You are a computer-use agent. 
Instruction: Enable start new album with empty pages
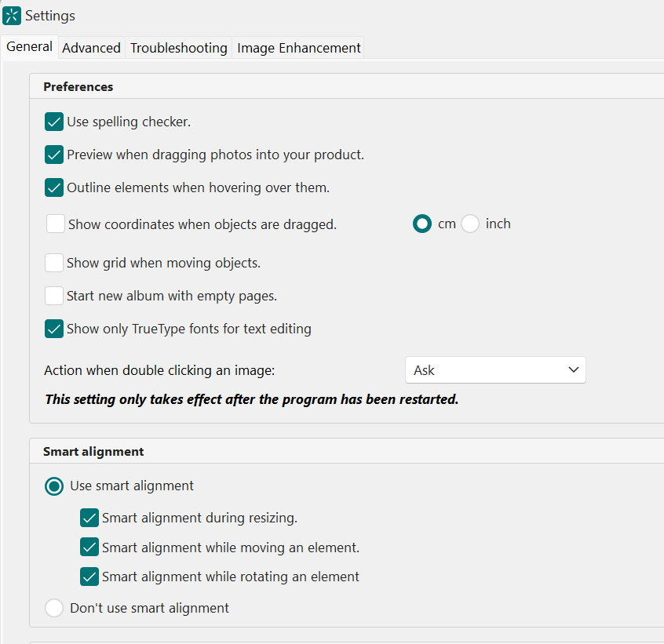pos(53,296)
